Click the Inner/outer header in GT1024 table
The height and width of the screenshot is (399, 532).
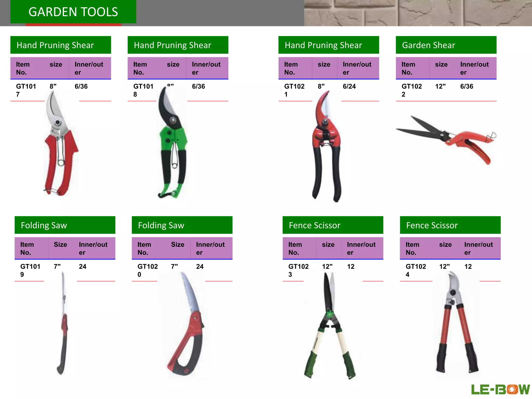point(478,248)
